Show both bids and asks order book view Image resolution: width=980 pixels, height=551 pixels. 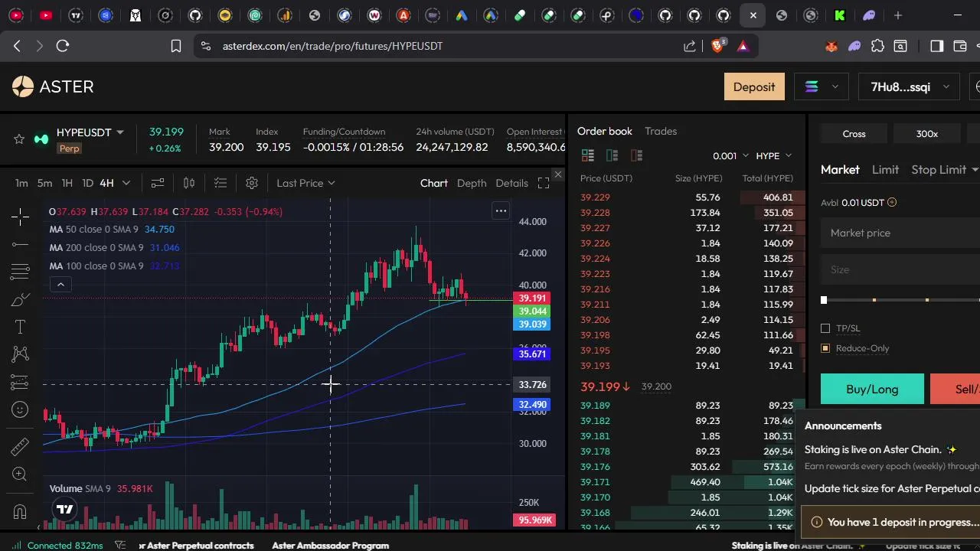(588, 155)
